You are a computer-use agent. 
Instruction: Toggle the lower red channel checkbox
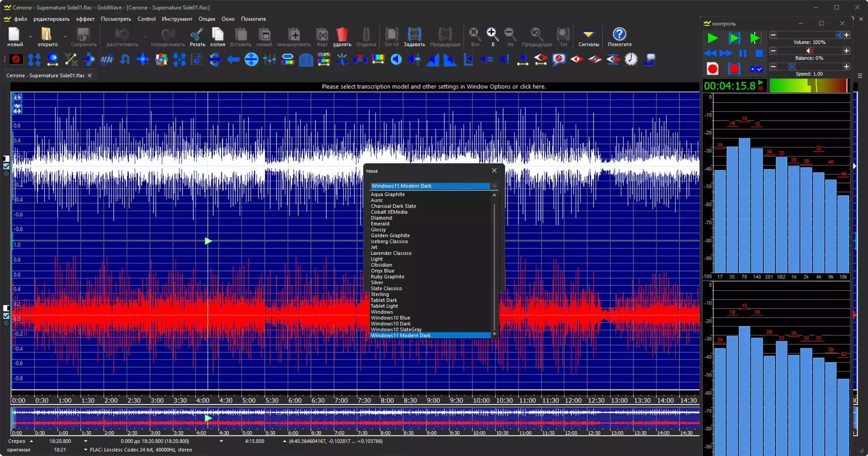click(x=6, y=316)
